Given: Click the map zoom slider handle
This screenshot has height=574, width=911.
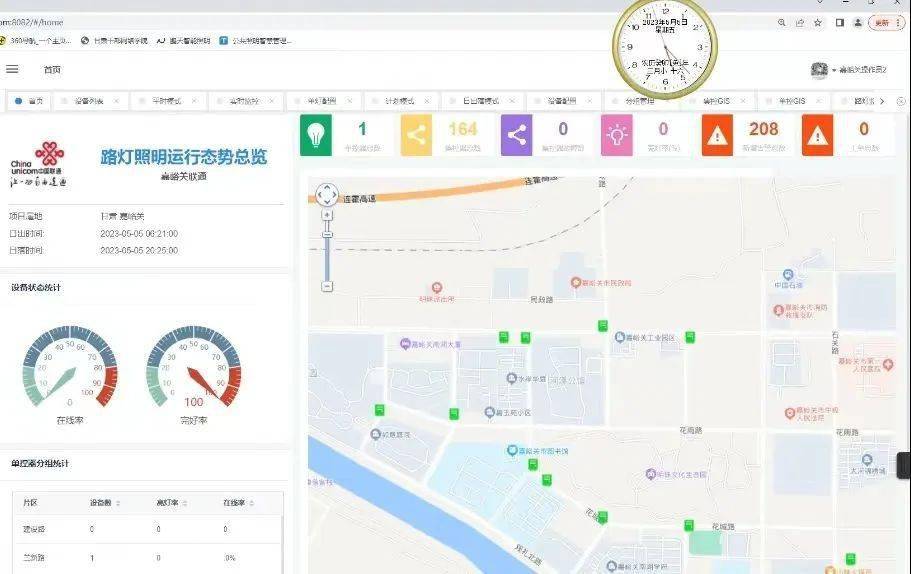Looking at the screenshot, I should 327,234.
